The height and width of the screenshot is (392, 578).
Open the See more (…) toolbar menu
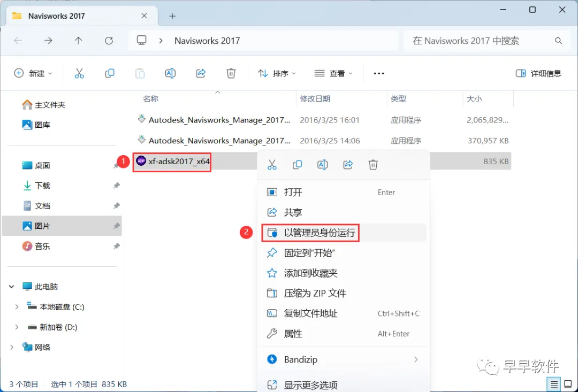coord(379,74)
